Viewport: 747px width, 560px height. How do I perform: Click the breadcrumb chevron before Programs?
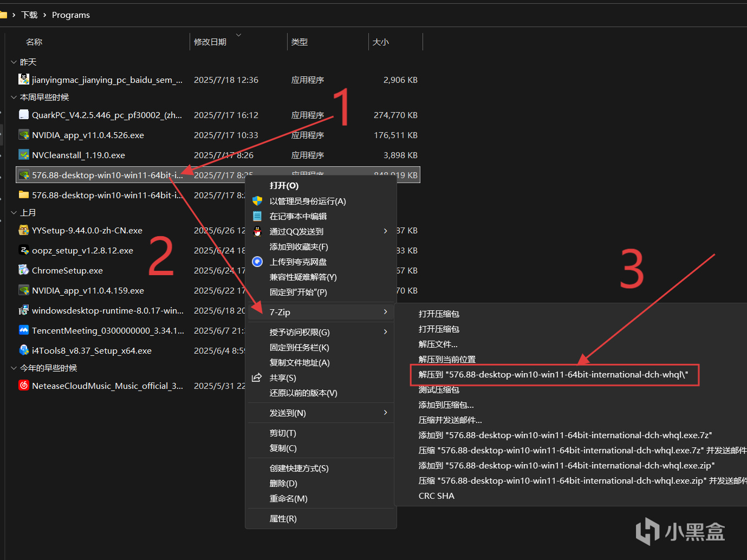point(44,15)
